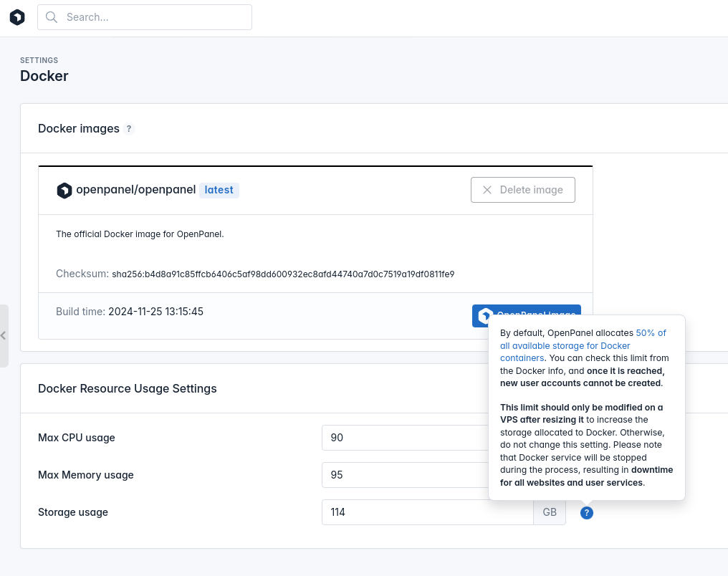Expand the collapsed sidebar arrow handle
Viewport: 728px width, 576px height.
4,335
